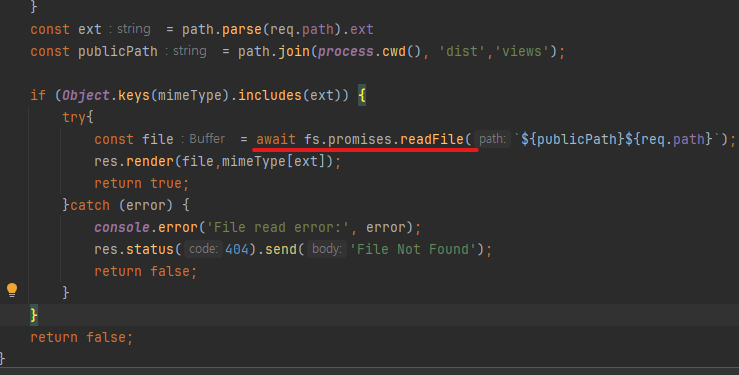Click 'process' in path.join call

(x=345, y=51)
